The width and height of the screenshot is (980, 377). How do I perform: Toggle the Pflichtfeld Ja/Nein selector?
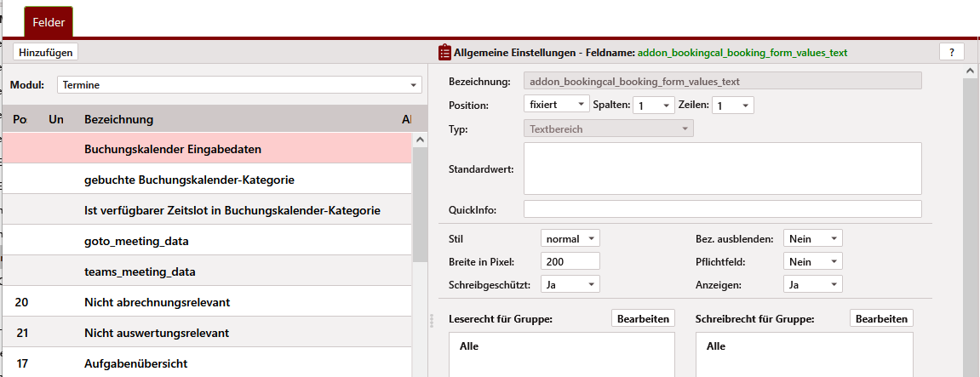[x=812, y=262]
